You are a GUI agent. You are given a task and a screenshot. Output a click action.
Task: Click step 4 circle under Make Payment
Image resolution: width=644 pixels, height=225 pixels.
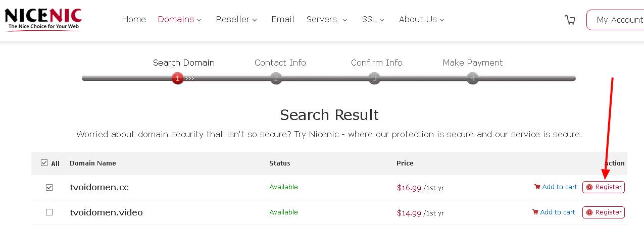[x=472, y=78]
